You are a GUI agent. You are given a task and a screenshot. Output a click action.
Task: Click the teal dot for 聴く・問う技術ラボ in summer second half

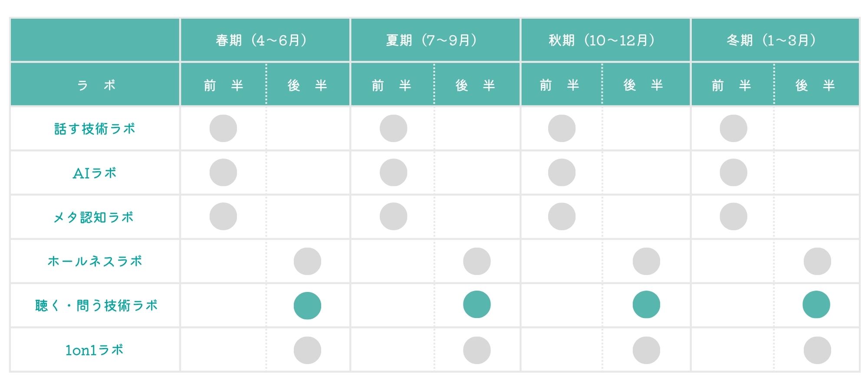[477, 304]
